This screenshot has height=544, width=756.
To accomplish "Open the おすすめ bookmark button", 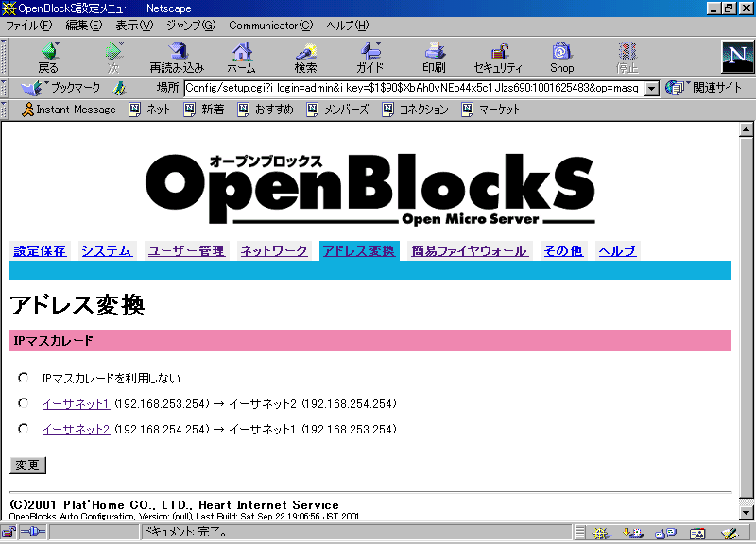I will coord(266,110).
